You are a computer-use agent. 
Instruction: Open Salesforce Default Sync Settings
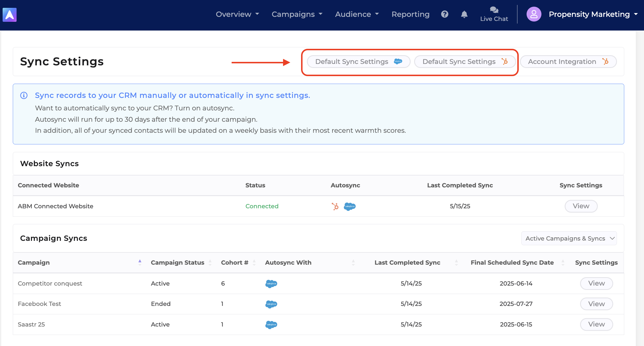pos(359,62)
